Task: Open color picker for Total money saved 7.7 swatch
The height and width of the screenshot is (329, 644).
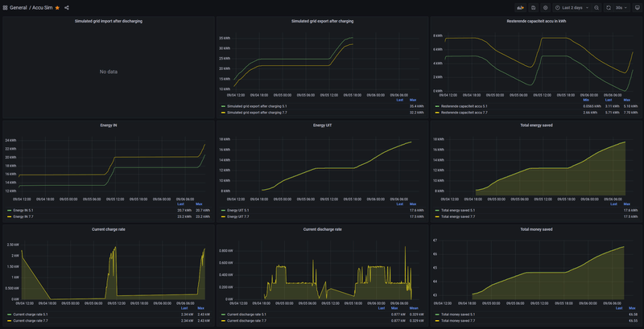Action: click(437, 320)
